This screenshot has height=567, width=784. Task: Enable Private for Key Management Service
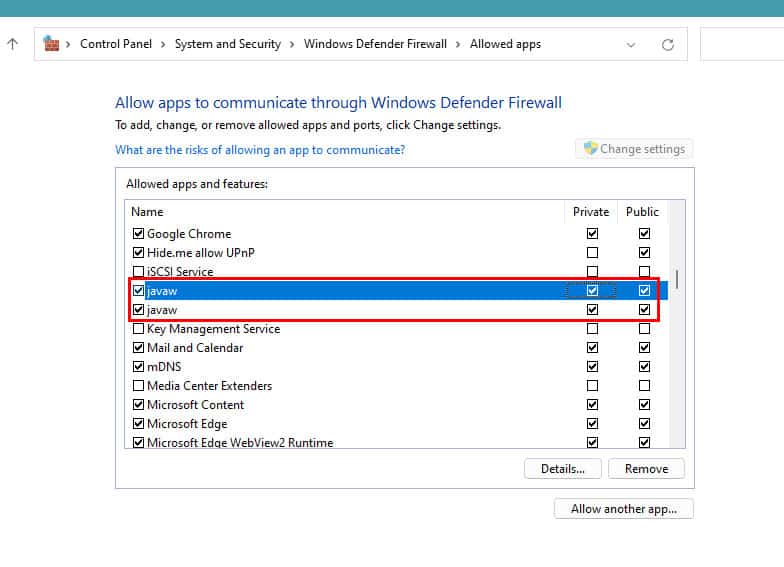592,328
